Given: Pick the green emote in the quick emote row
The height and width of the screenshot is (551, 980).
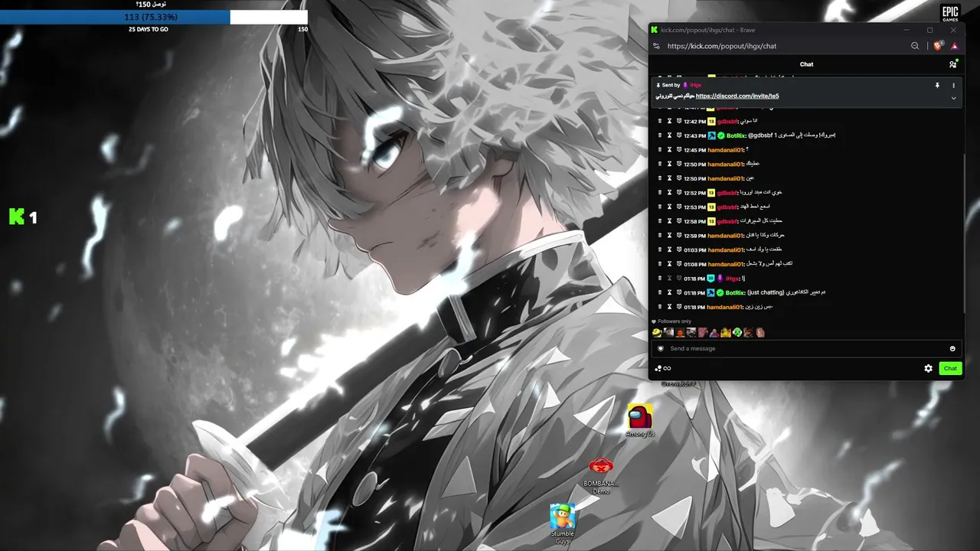Looking at the screenshot, I should pyautogui.click(x=737, y=332).
